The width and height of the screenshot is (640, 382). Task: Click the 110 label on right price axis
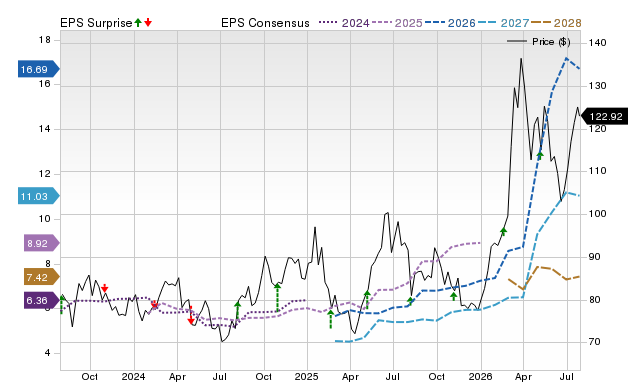pyautogui.click(x=598, y=171)
